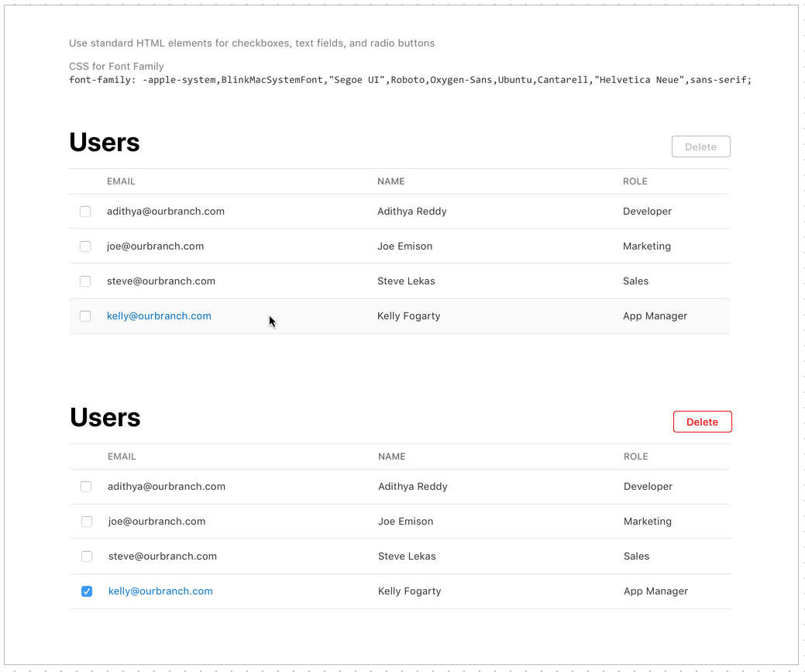The height and width of the screenshot is (672, 805).
Task: Click the font-family CSS code line
Action: [x=410, y=80]
